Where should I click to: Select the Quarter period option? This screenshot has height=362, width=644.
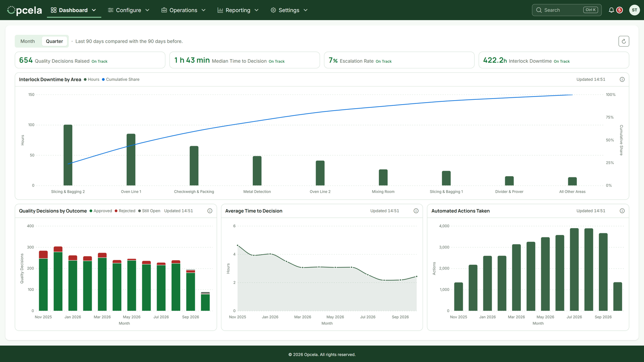54,41
